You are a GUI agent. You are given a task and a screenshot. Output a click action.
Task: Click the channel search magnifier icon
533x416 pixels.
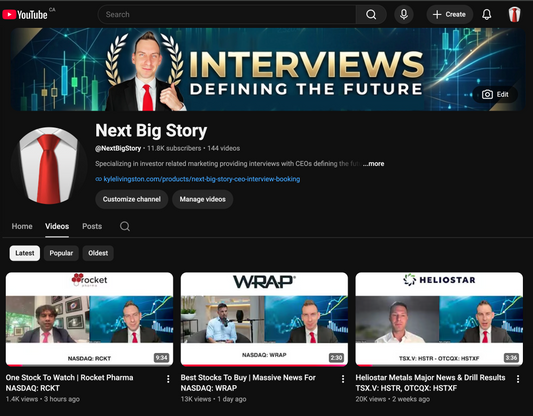point(125,226)
